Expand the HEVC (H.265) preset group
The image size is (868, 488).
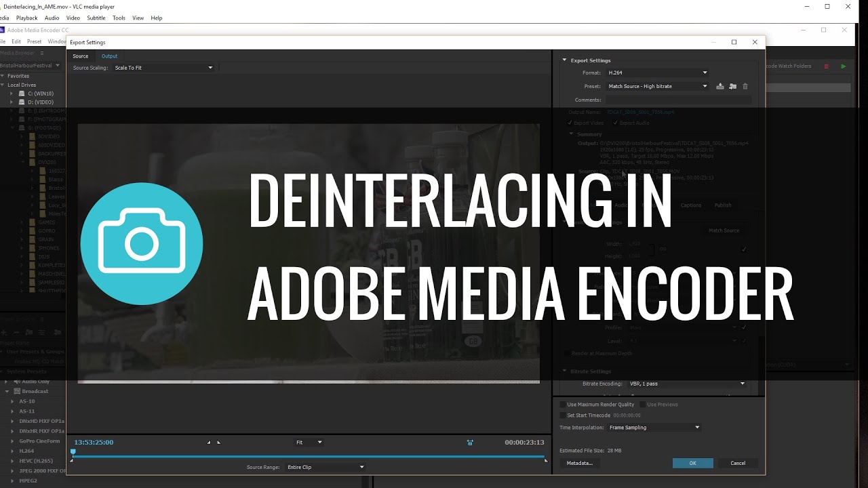(12, 461)
